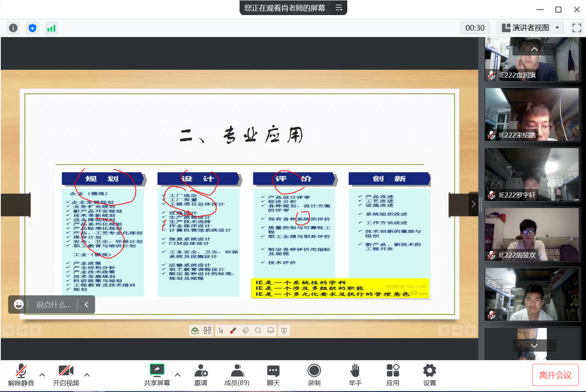Viewport: 586px width, 392px height.
Task: Raise hand with 举手 icon
Action: tap(355, 374)
